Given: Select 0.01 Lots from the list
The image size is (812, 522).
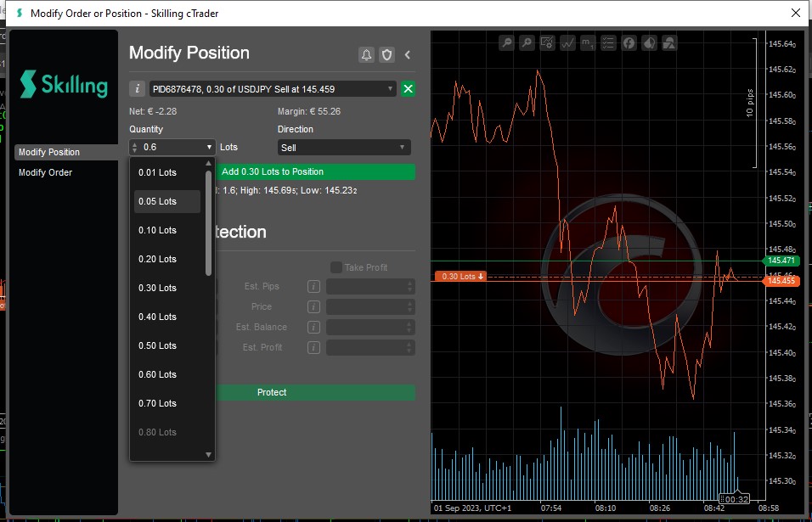Looking at the screenshot, I should (x=167, y=173).
